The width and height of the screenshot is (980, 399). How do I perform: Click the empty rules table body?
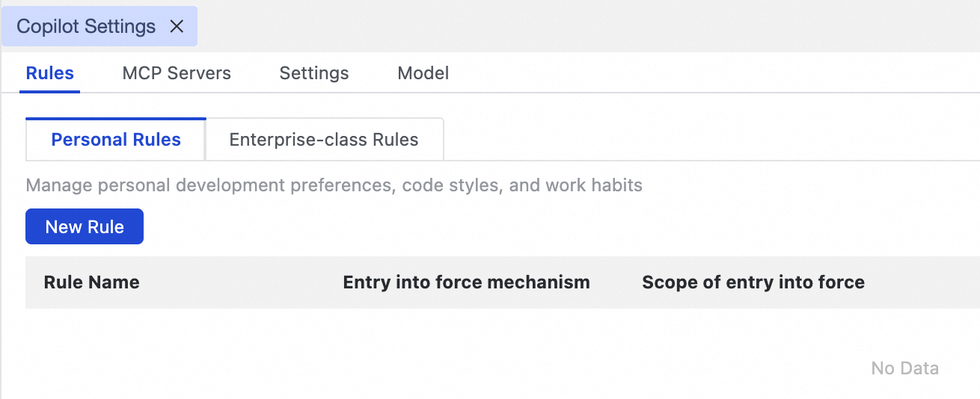tap(449, 351)
